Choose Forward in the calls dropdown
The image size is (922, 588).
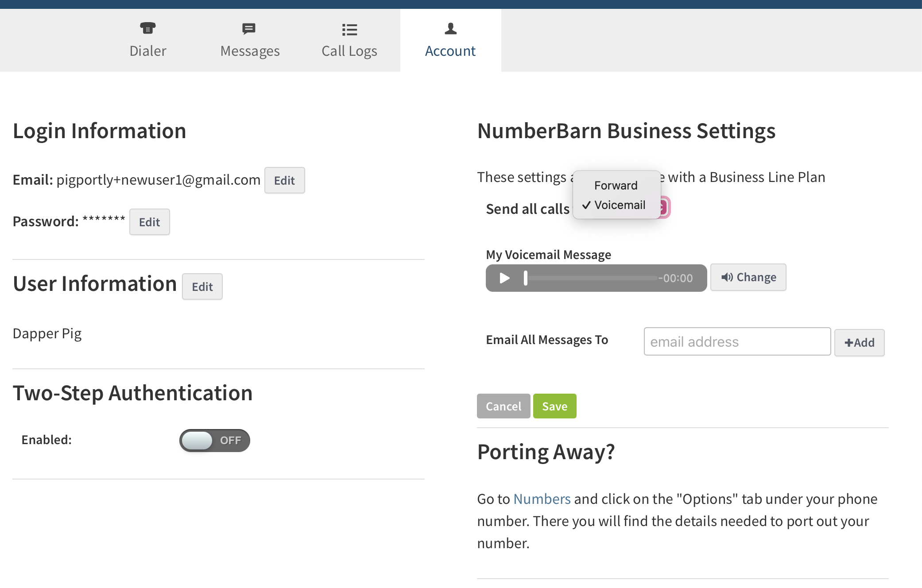tap(616, 186)
